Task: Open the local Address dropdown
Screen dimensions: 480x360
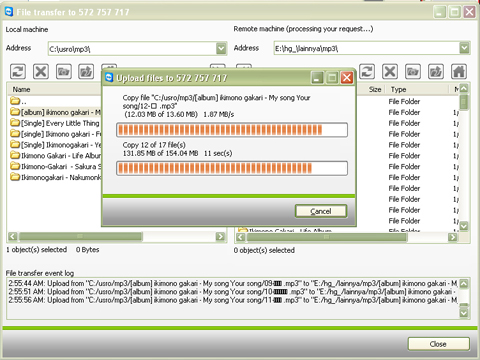Action: point(221,49)
